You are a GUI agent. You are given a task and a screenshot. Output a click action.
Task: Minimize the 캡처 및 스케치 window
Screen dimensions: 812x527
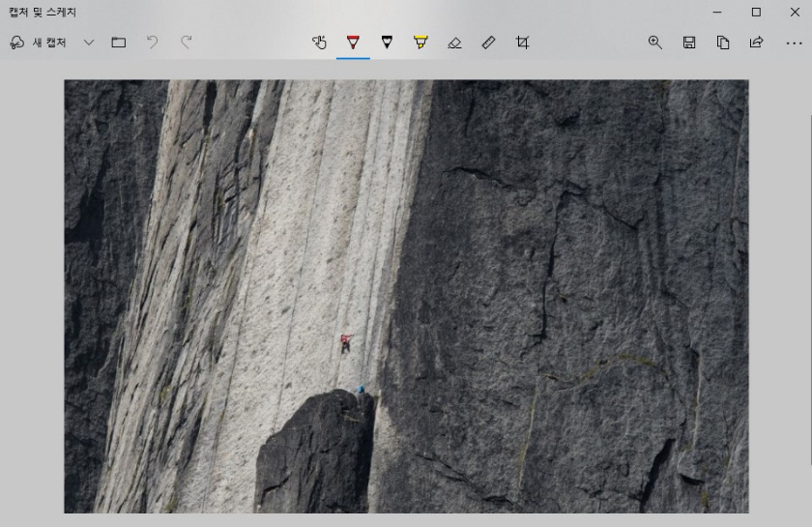[x=717, y=12]
